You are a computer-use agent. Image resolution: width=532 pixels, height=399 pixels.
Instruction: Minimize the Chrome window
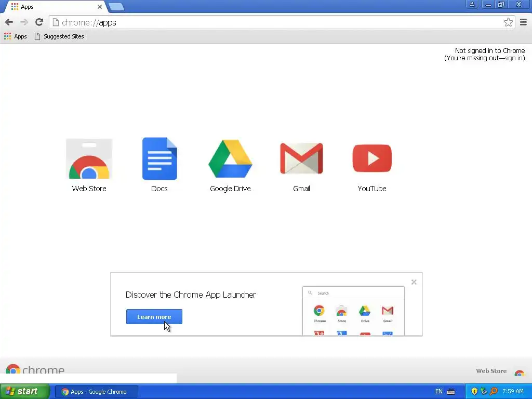488,4
